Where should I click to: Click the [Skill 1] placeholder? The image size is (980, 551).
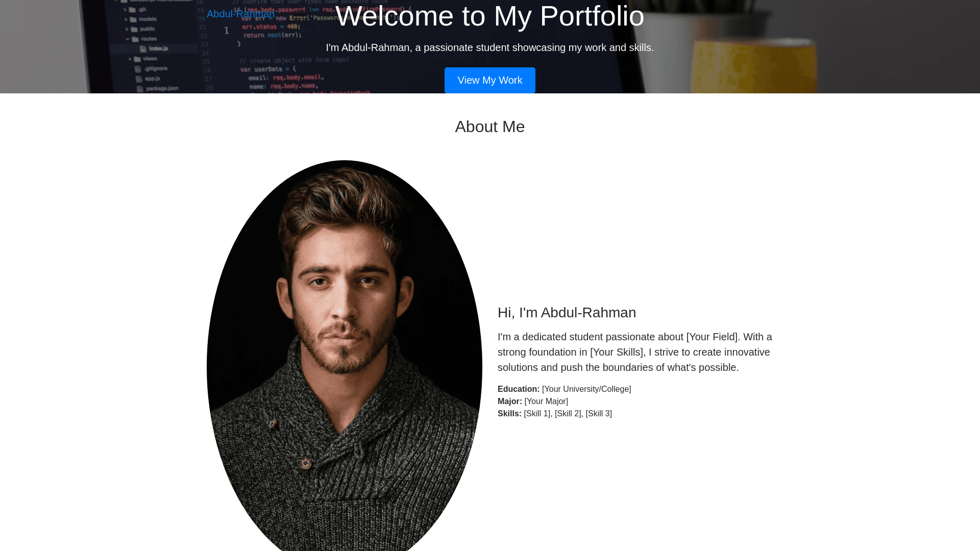[x=537, y=413]
